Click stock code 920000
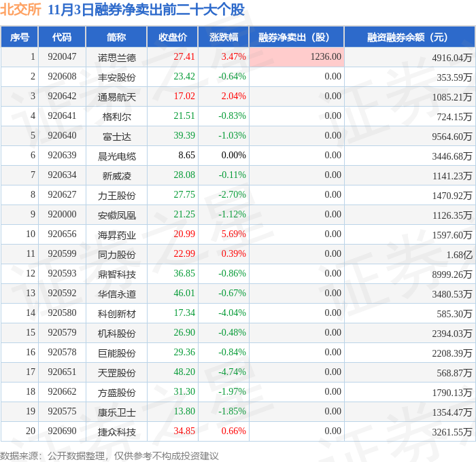The width and height of the screenshot is (476, 462). point(62,215)
